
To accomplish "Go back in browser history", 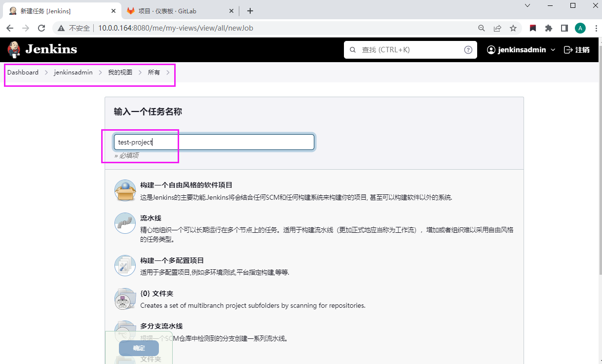I will tap(10, 28).
